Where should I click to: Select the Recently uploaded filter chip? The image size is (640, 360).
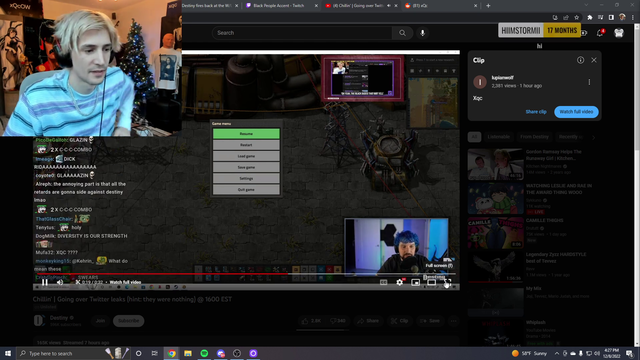tap(570, 137)
